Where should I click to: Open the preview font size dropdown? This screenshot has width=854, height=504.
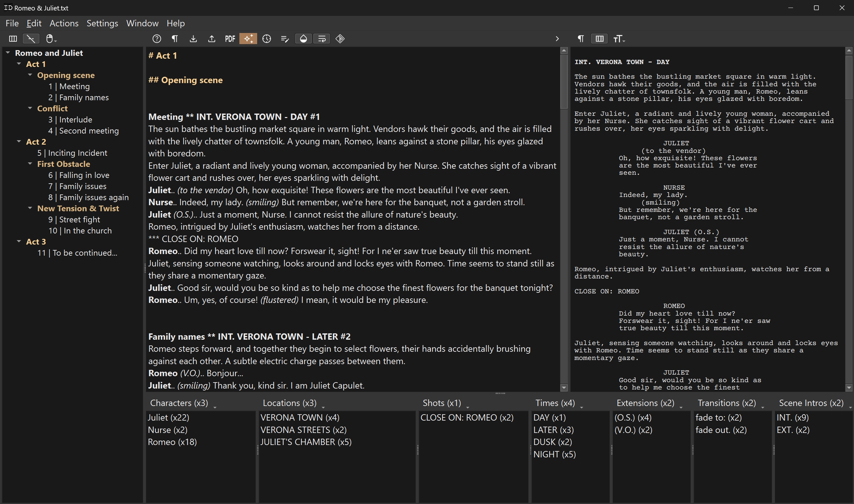tap(619, 39)
